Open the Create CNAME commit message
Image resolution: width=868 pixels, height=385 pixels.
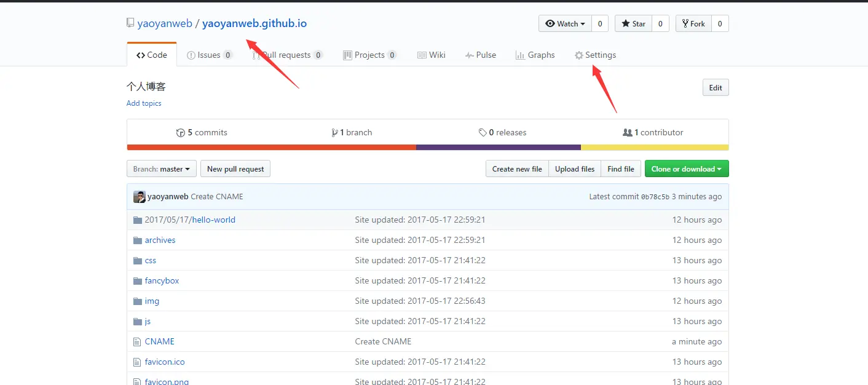[x=217, y=197]
